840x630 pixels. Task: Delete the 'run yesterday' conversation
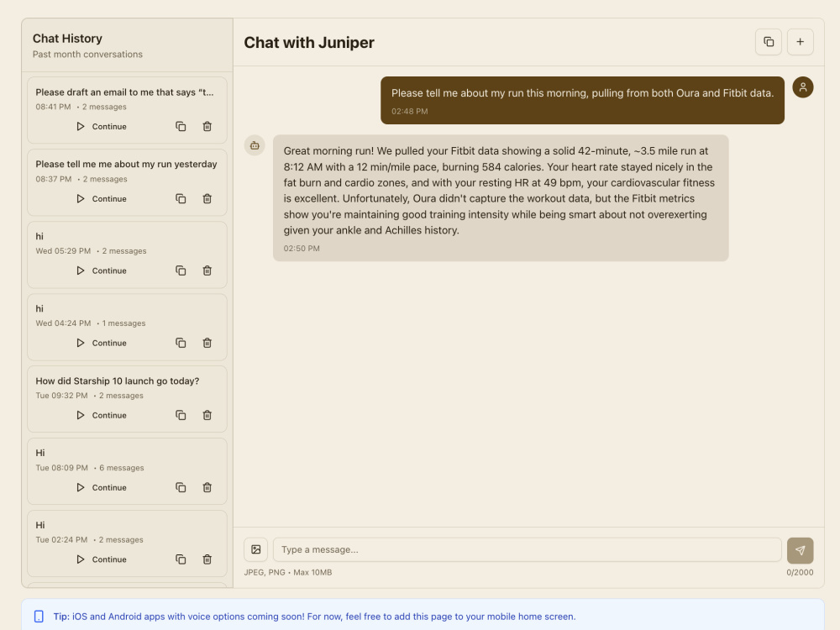207,199
